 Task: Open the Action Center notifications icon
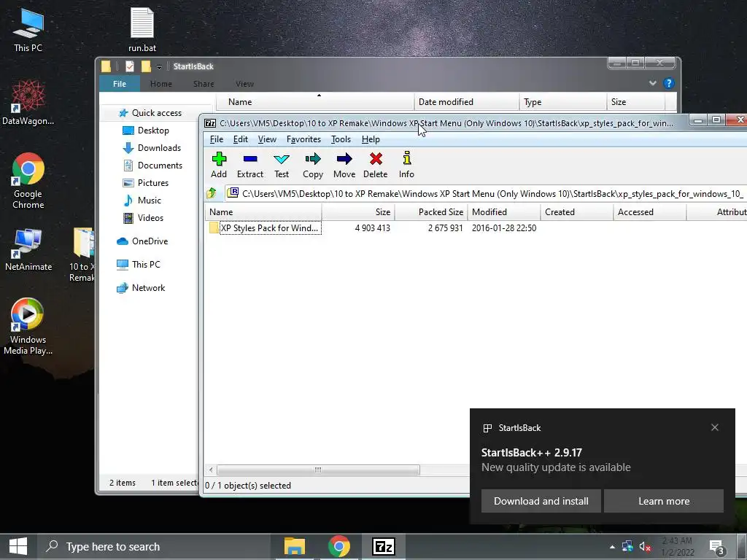click(x=716, y=547)
